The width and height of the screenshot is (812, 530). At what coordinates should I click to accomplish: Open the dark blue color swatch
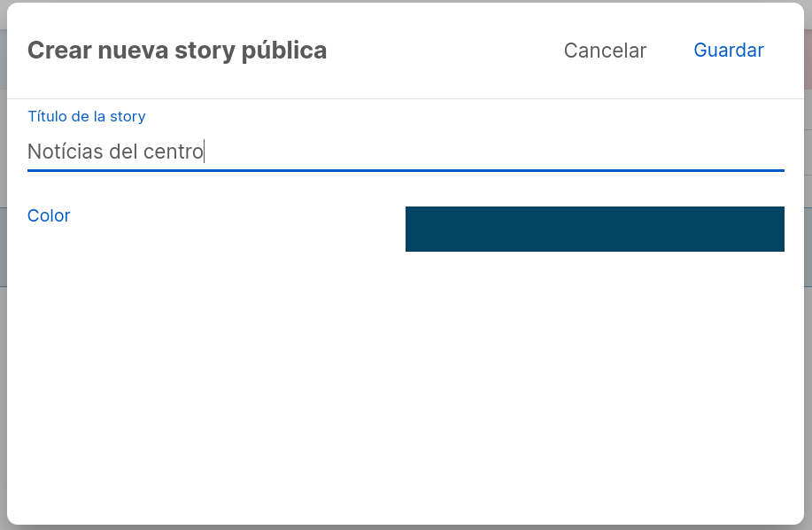594,229
